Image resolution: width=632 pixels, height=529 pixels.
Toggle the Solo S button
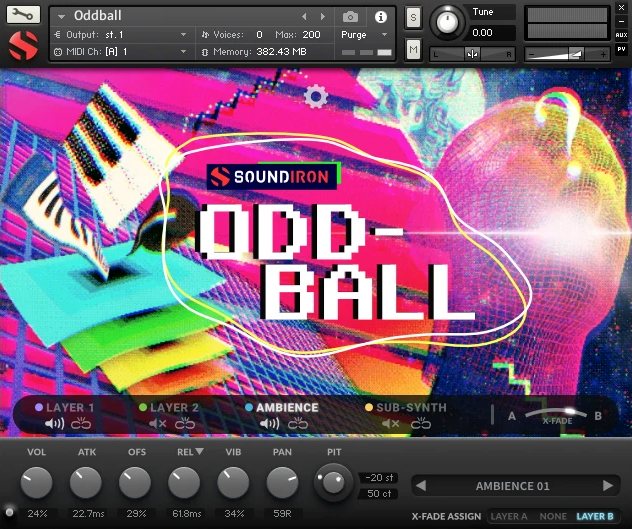413,18
